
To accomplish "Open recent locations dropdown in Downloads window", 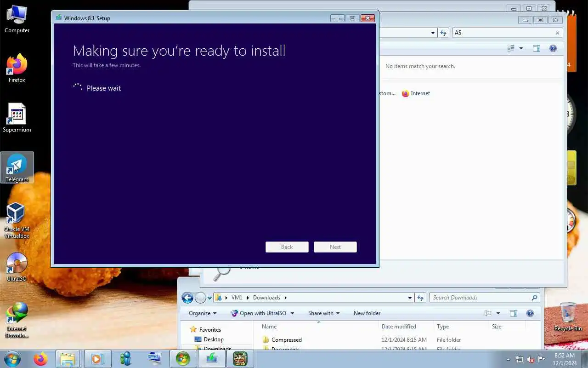I will [209, 298].
